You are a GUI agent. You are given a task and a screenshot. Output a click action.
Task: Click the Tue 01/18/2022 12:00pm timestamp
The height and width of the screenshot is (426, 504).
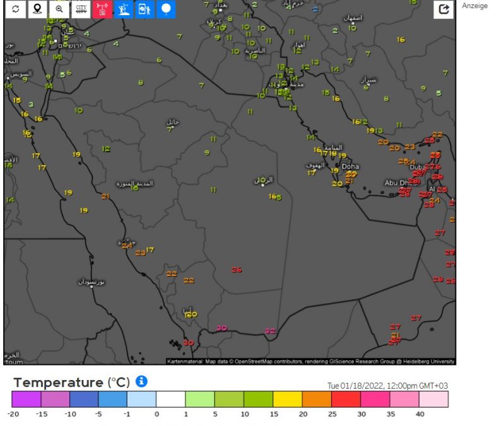pos(387,386)
